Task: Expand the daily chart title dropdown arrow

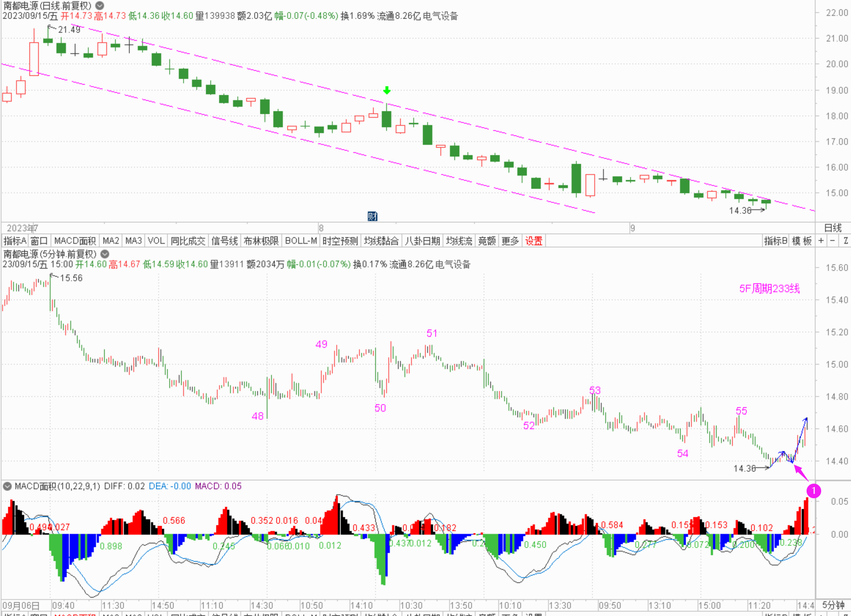Action: [x=100, y=6]
